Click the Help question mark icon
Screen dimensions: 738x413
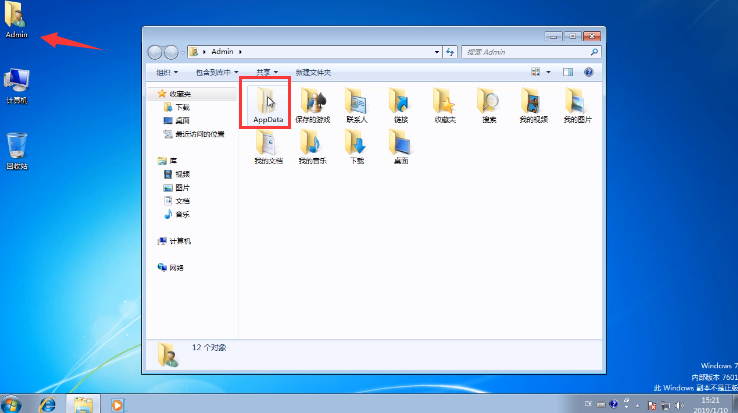(x=589, y=72)
